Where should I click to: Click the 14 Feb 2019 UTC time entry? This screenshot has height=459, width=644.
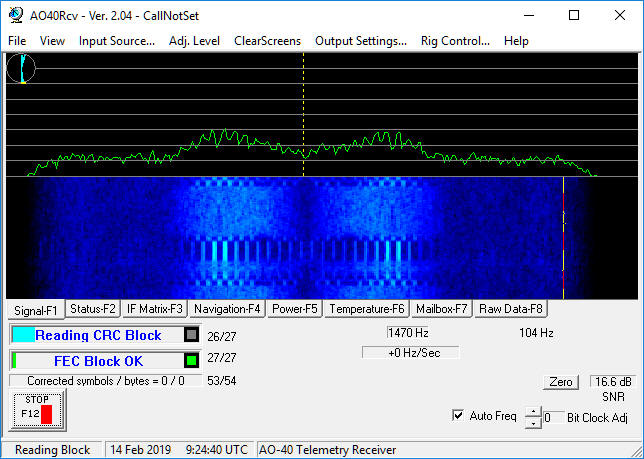[179, 450]
